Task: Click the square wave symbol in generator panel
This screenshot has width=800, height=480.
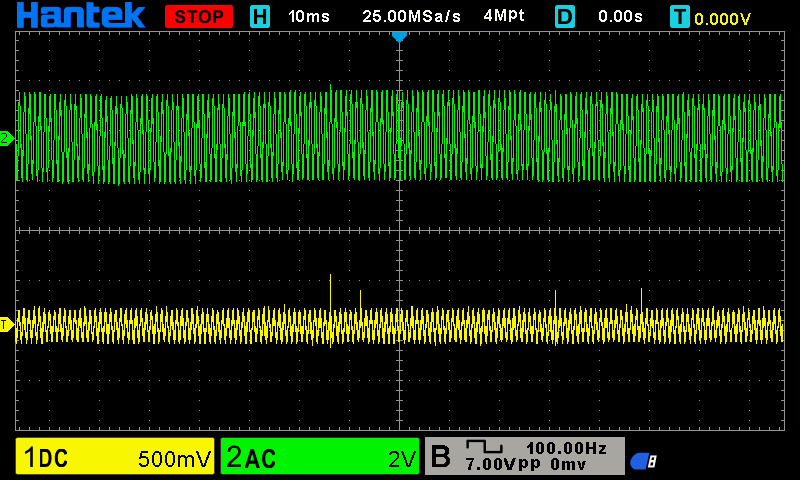Action: (484, 447)
